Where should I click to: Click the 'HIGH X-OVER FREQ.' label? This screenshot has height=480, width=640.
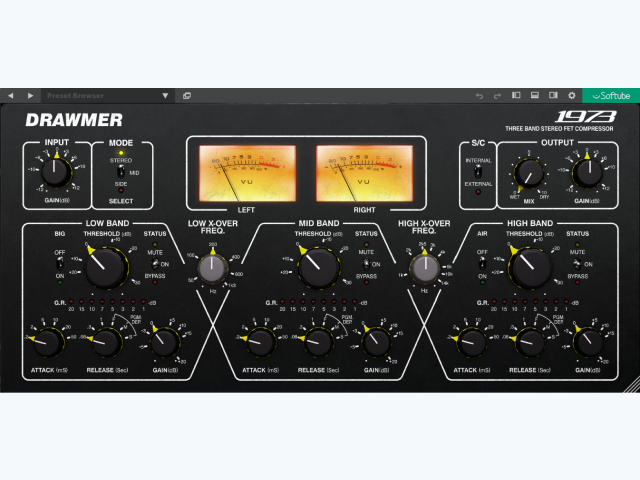[424, 227]
